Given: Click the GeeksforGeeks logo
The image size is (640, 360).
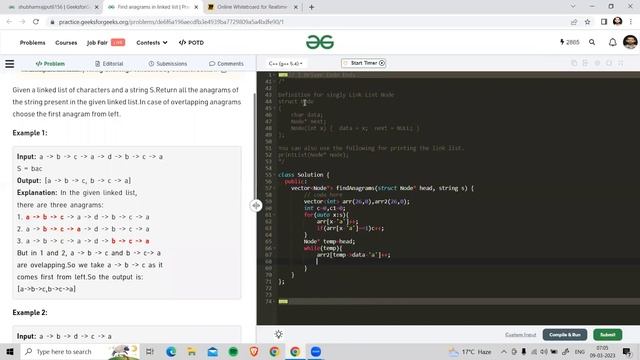Looking at the screenshot, I should pos(320,42).
